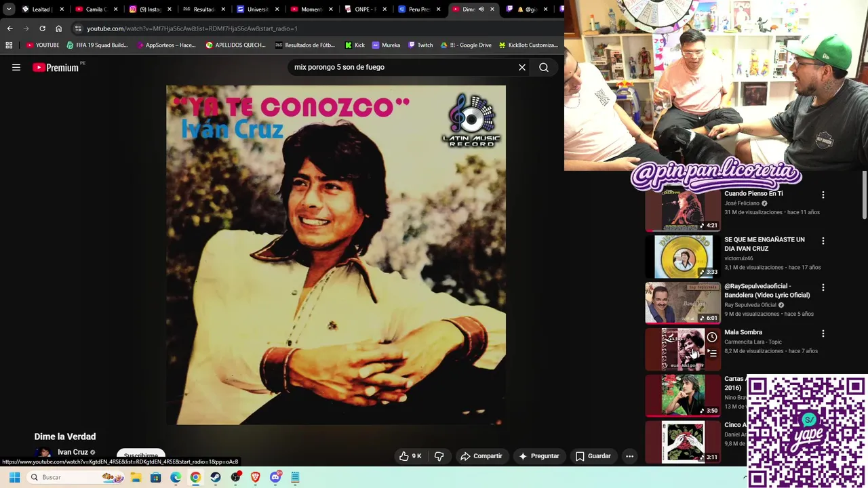Open Ivan Cruz channel name link

pyautogui.click(x=73, y=452)
